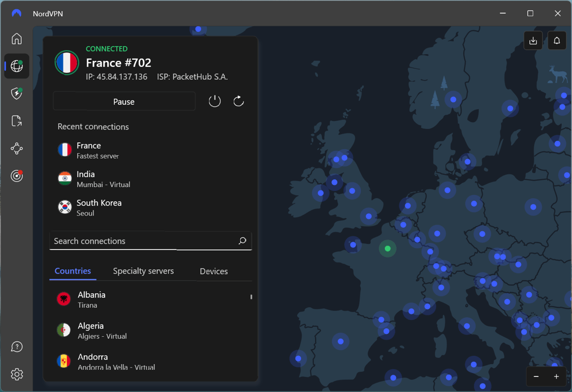Click the reconnect refresh icon
Image resolution: width=572 pixels, height=392 pixels.
[239, 101]
